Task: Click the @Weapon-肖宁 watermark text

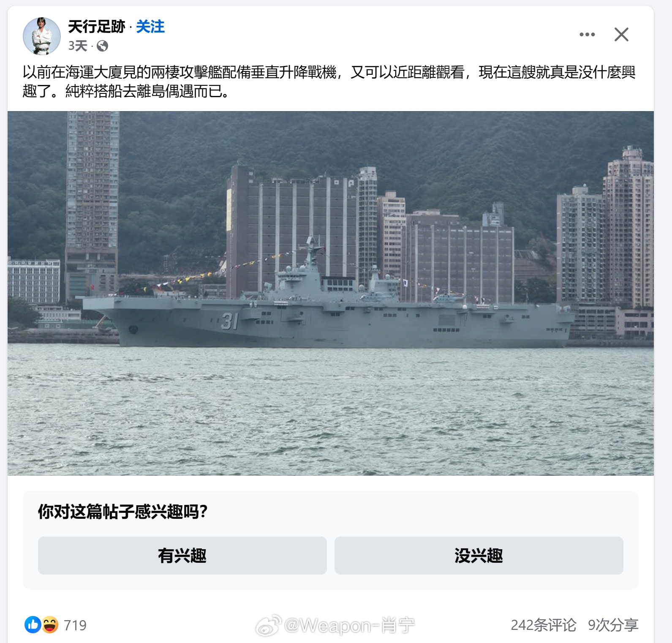Action: pyautogui.click(x=350, y=625)
